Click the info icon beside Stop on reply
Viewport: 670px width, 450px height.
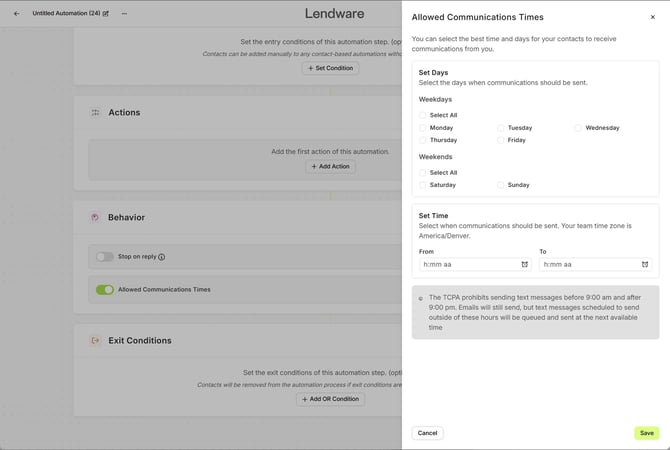pyautogui.click(x=162, y=257)
